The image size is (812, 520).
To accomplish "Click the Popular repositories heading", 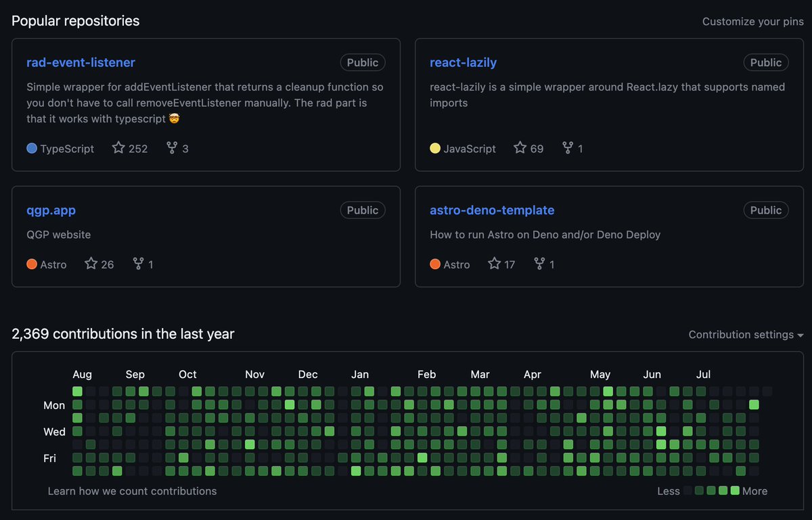I will 76,21.
